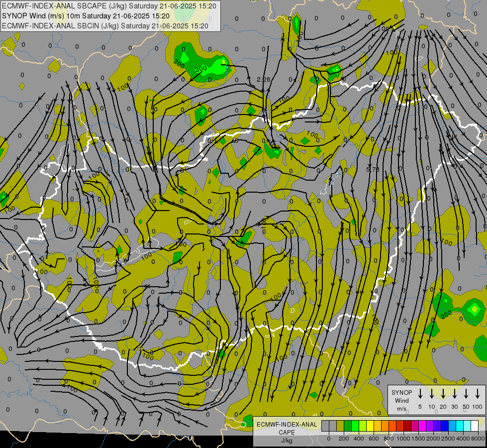Select the 50 m/s wind arrow symbol
Screen dimensions: 487x448
tap(466, 393)
